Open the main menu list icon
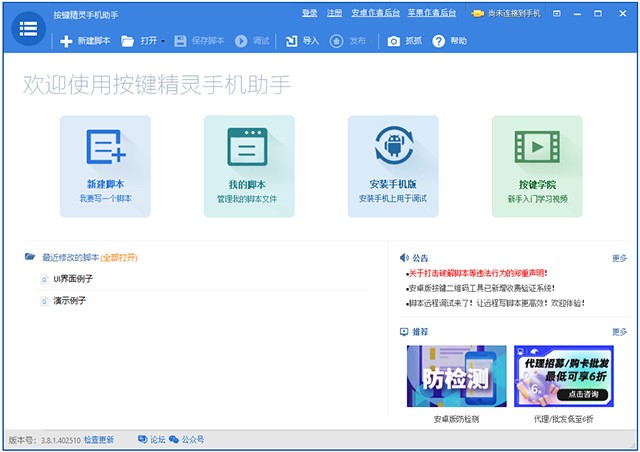640x452 pixels. point(28,29)
